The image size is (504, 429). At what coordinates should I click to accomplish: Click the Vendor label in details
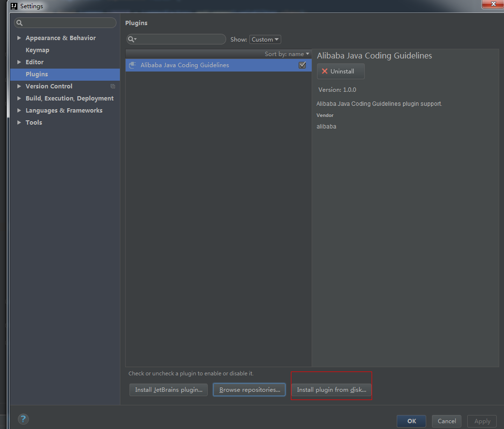[x=325, y=115]
